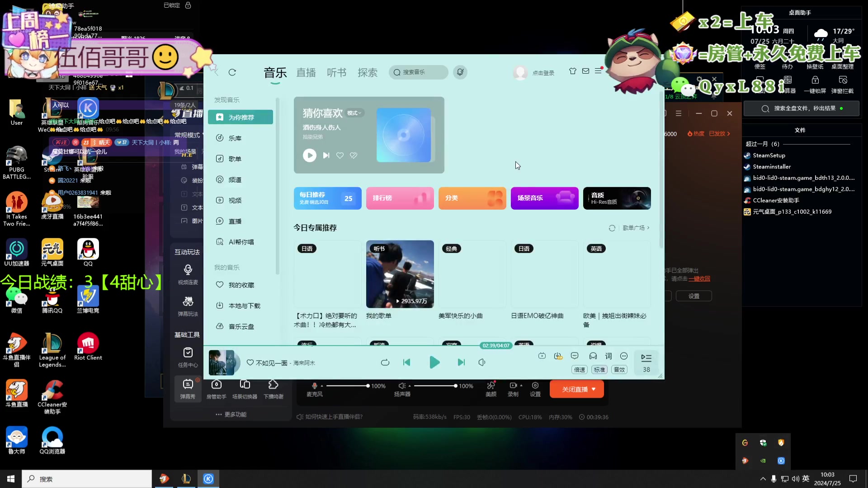Switch to the 探索 tab
Viewport: 868px width, 488px height.
click(368, 72)
